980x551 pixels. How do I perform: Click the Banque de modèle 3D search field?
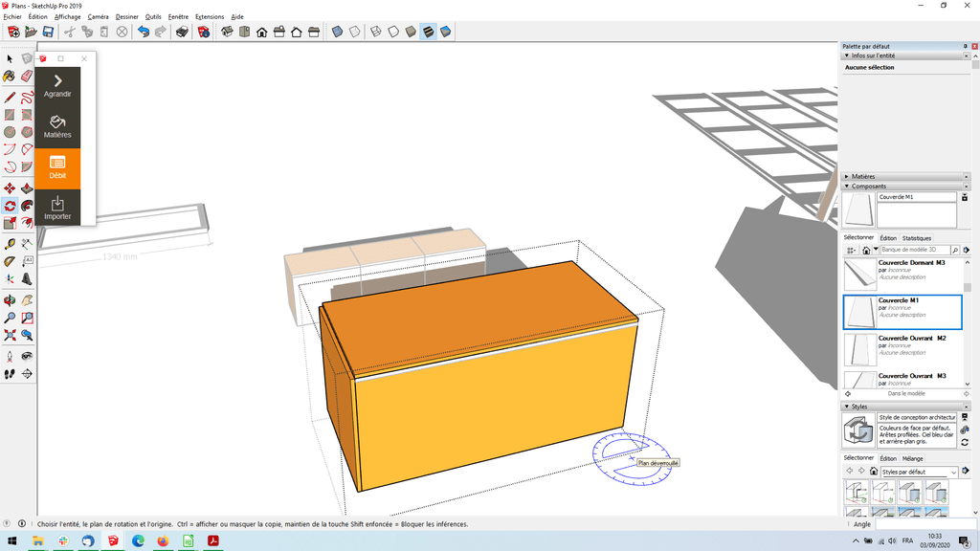915,250
